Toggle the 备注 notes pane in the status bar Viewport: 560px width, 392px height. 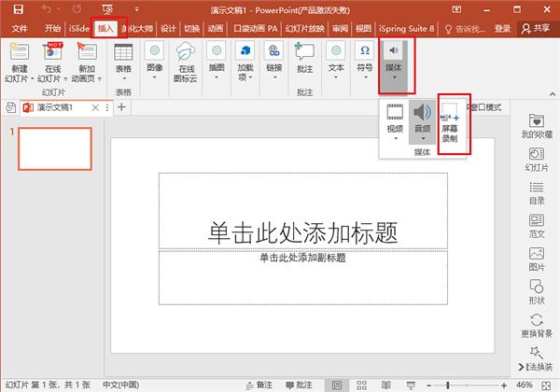coord(261,385)
